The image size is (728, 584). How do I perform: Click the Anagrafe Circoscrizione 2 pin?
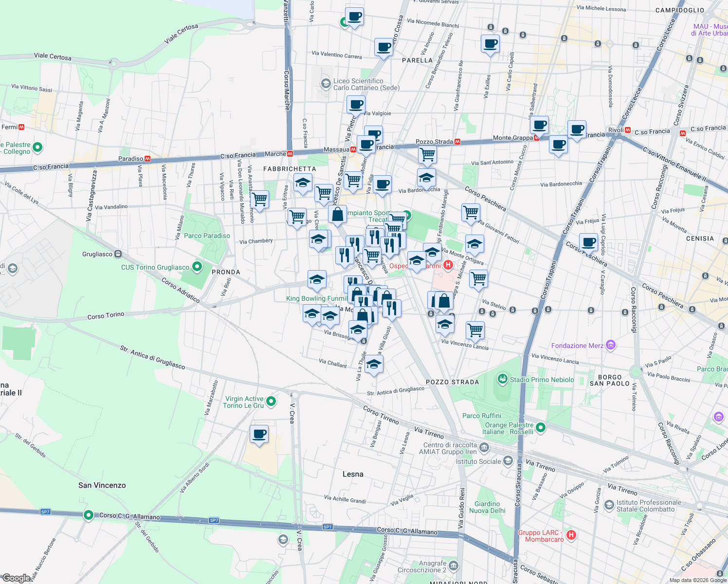coord(454,566)
